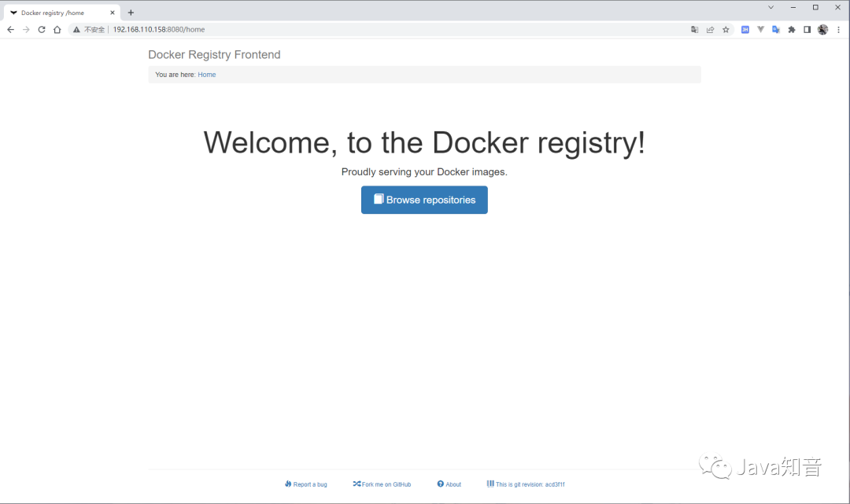Open a new tab with the plus button
The height and width of the screenshot is (504, 850).
tap(131, 12)
